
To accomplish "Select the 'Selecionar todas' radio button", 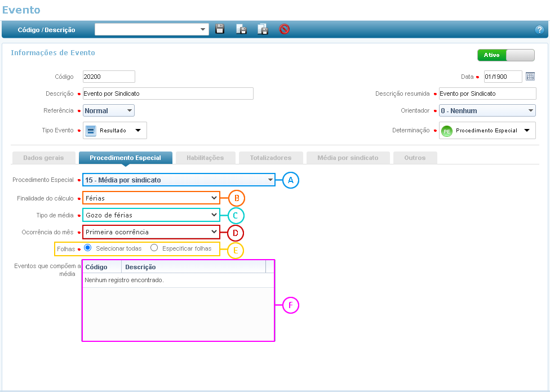I will [x=88, y=248].
